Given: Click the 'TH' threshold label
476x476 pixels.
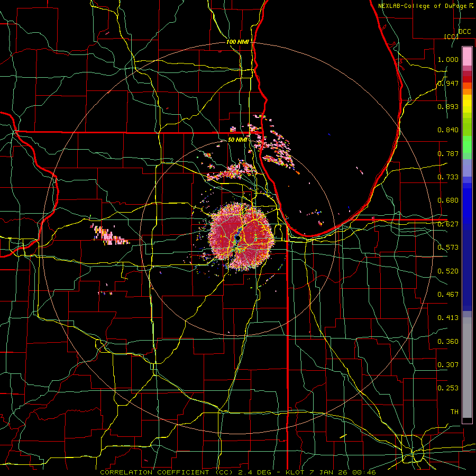Looking at the screenshot, I should click(454, 412).
